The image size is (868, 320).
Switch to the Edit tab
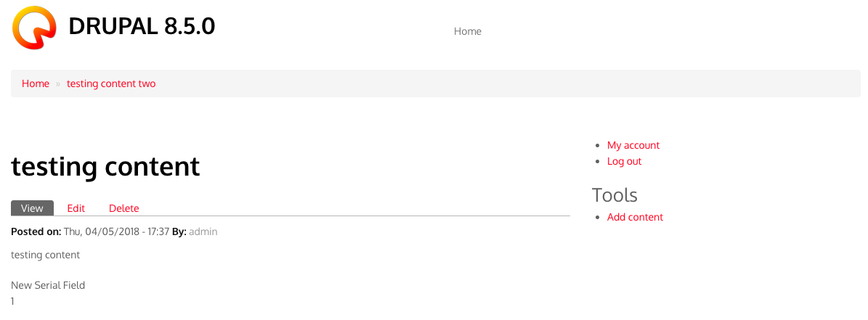click(x=76, y=208)
